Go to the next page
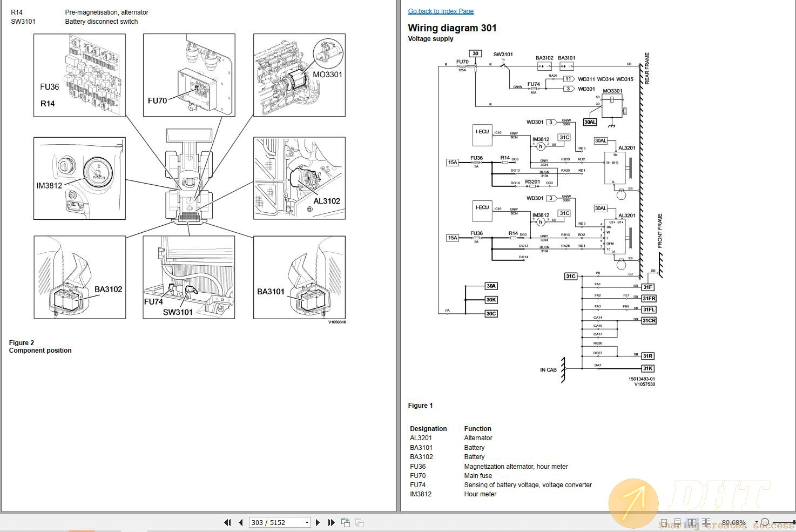 318,522
